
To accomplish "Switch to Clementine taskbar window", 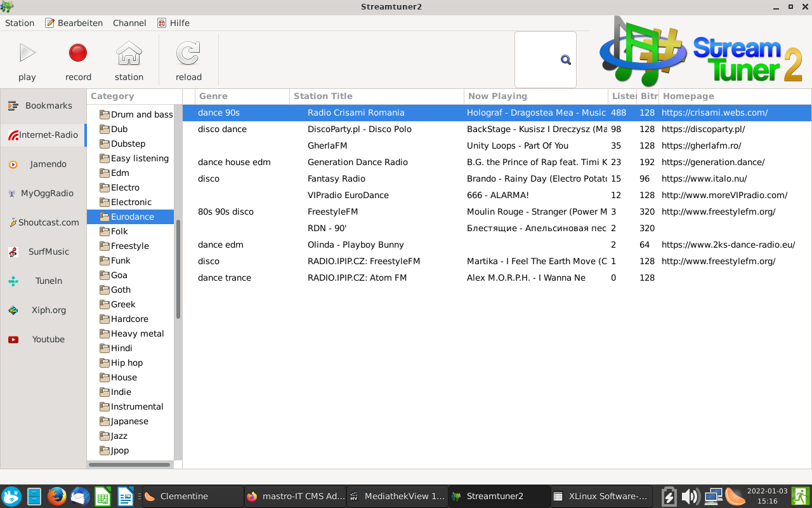I will (x=192, y=497).
